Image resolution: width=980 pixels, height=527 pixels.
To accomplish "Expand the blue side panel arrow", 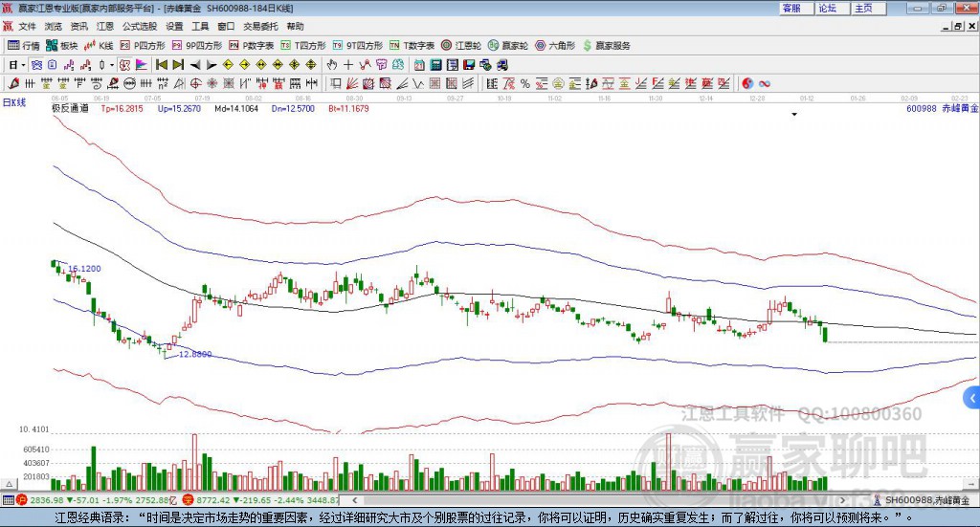I will (972, 398).
